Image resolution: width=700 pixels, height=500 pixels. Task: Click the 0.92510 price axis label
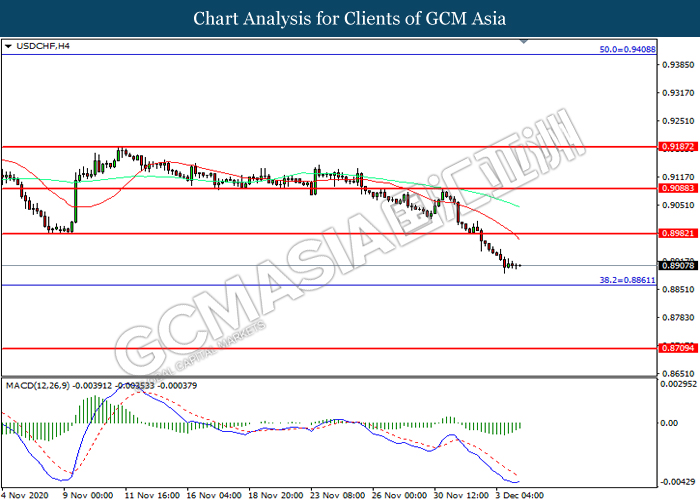tap(678, 121)
